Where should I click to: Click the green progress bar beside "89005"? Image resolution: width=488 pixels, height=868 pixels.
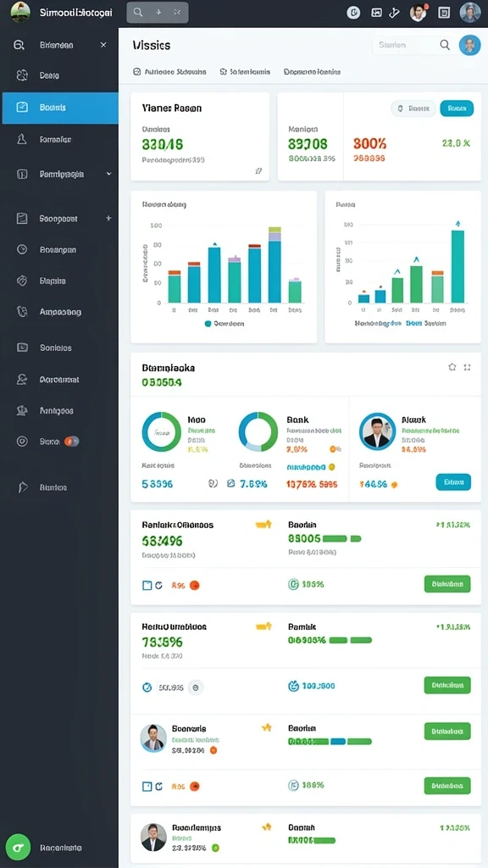coord(341,538)
